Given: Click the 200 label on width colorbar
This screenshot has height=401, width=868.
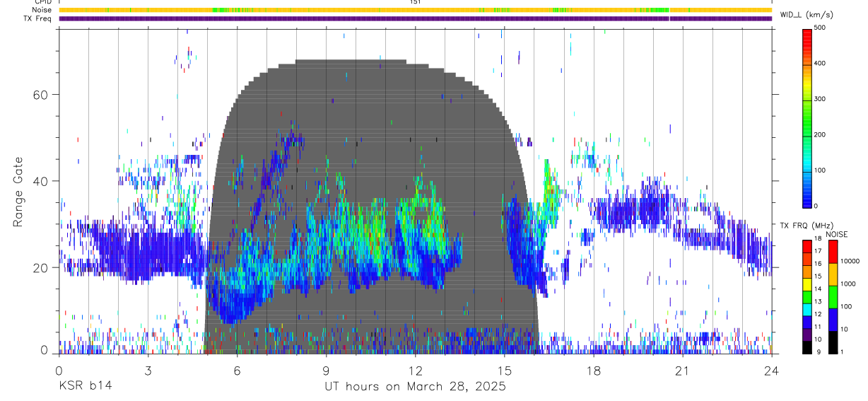Looking at the screenshot, I should pyautogui.click(x=820, y=135).
